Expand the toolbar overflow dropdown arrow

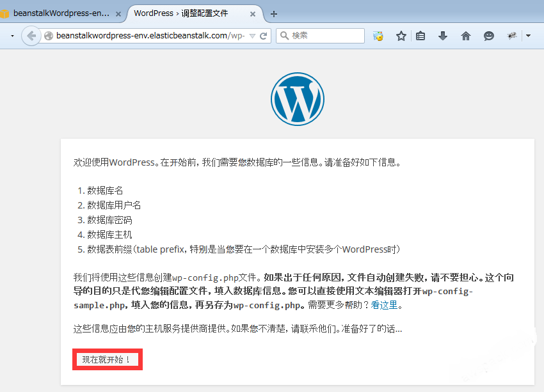coord(529,36)
